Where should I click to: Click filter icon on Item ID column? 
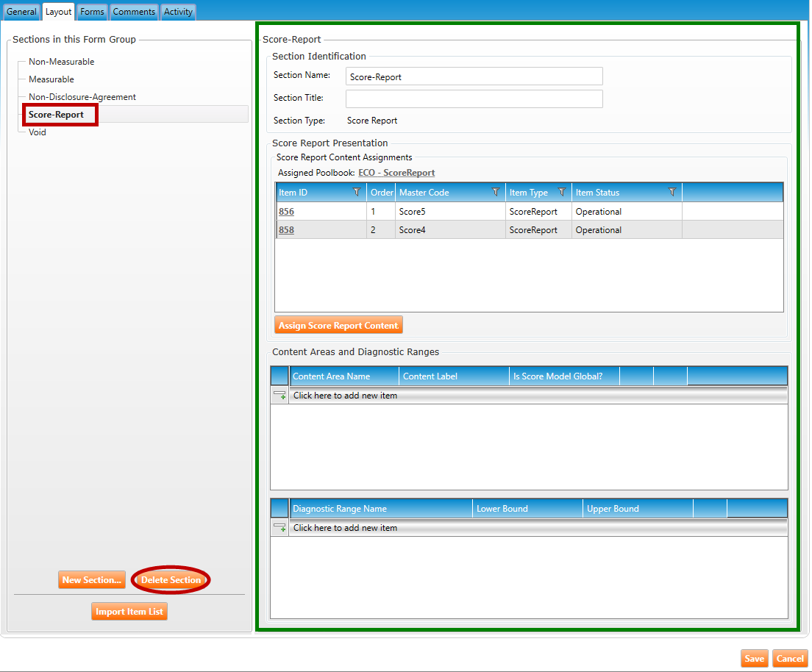click(x=357, y=193)
